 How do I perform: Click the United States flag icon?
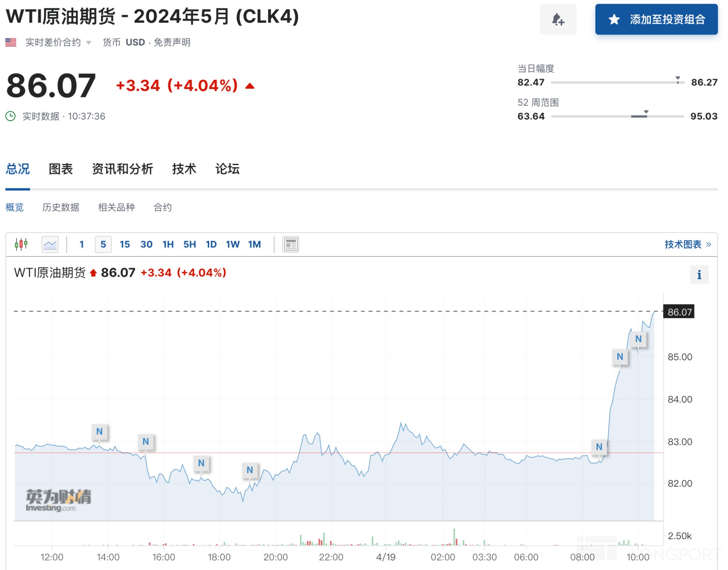click(x=11, y=42)
